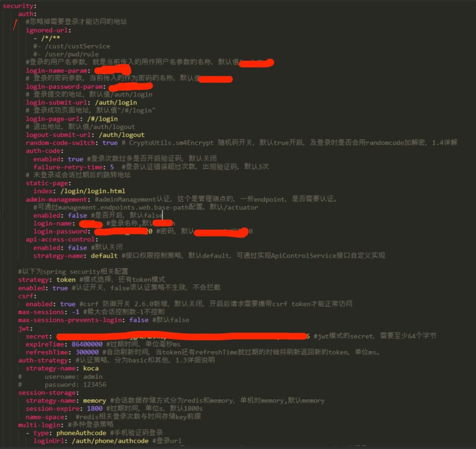The image size is (476, 449).
Task: Click the login-submit-url value /auth/login
Action: tap(116, 102)
